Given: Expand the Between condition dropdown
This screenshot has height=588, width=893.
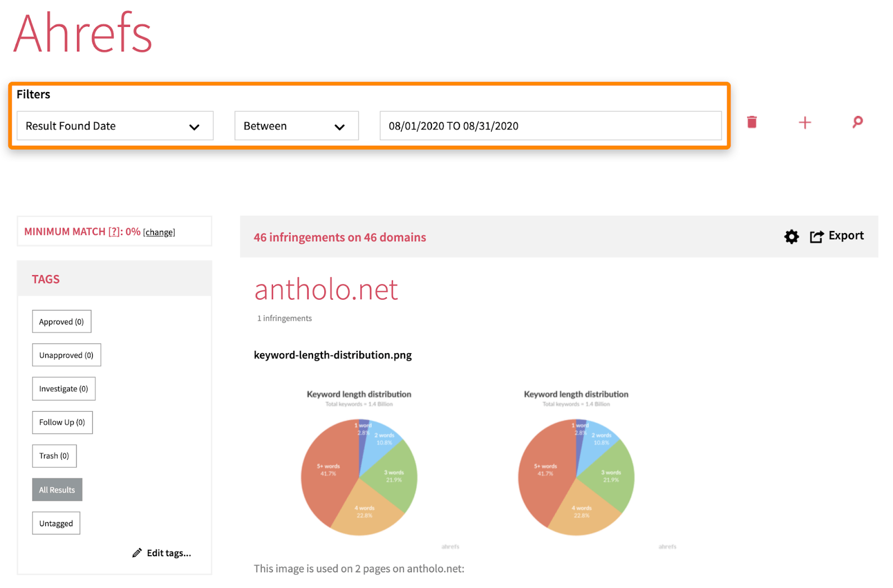Looking at the screenshot, I should coord(296,126).
